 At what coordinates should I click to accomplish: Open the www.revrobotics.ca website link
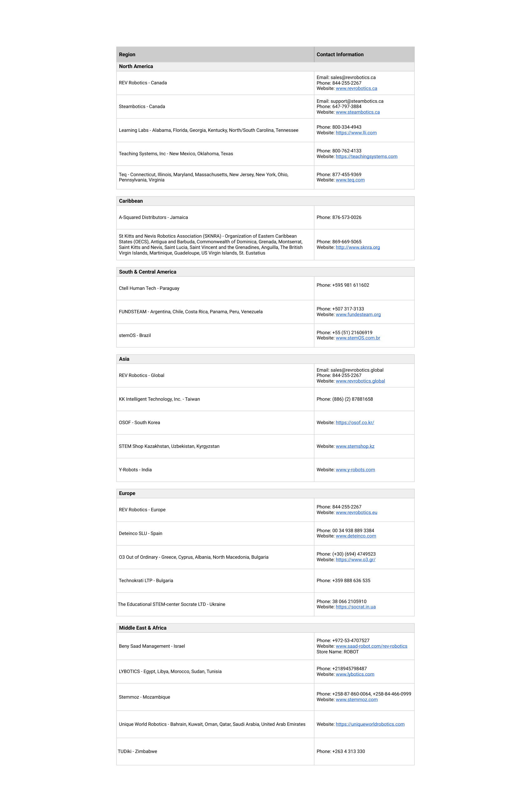tap(356, 88)
